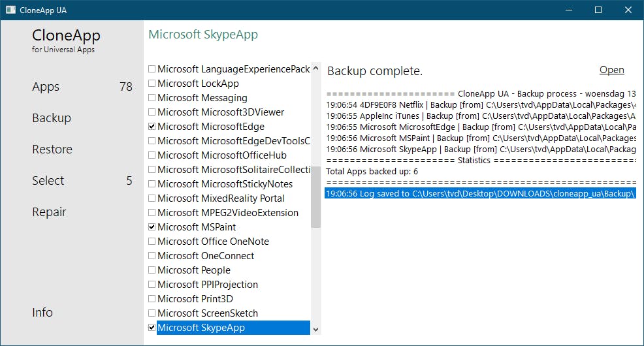This screenshot has width=644, height=346.
Task: Go to the Backup menu item
Action: click(52, 118)
